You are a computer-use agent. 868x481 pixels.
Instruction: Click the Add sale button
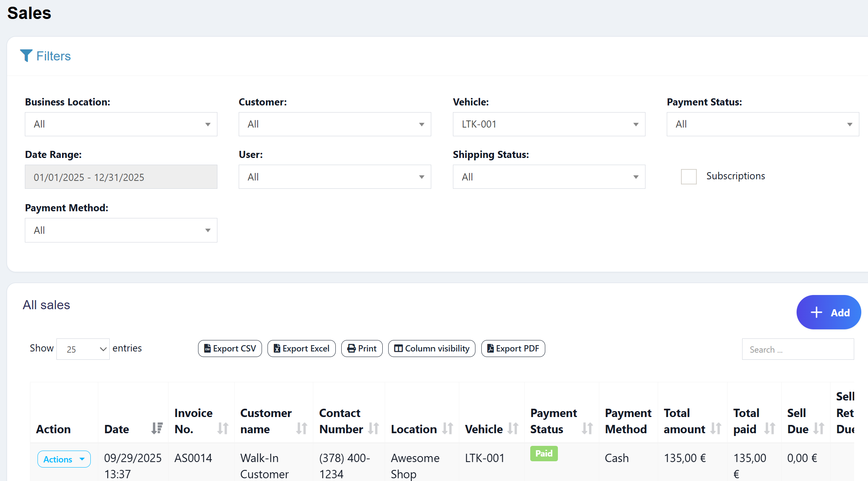(x=829, y=312)
